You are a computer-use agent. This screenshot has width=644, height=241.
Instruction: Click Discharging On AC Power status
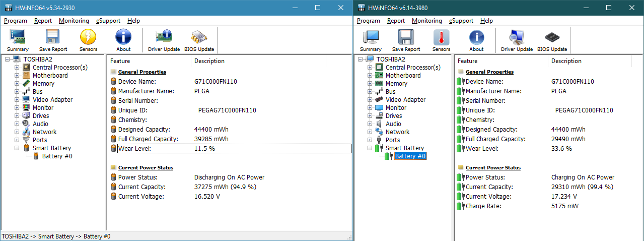coord(229,177)
